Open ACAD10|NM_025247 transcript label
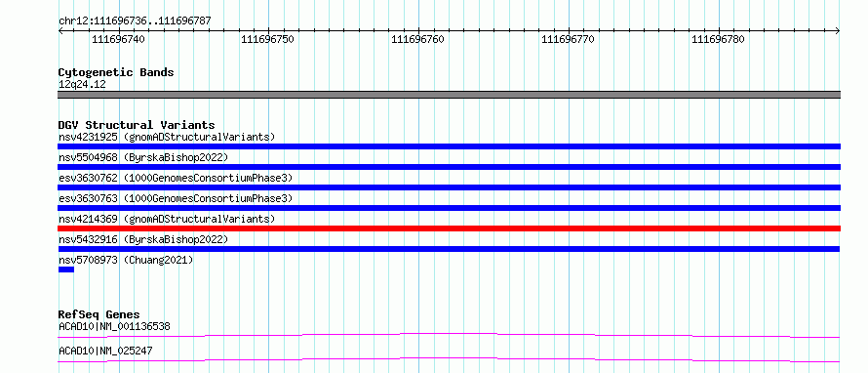Image resolution: width=868 pixels, height=373 pixels. click(x=105, y=351)
